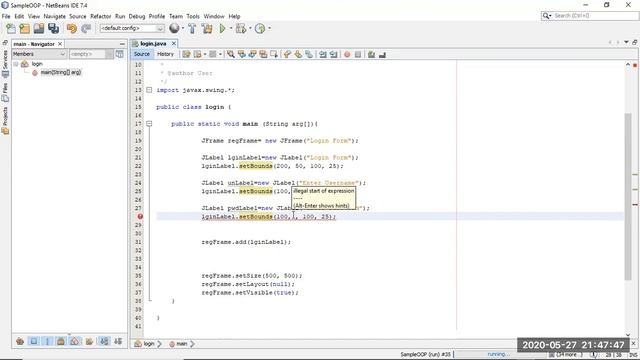640x360 pixels.
Task: Click the New Project toolbar icon
Action: coord(25,28)
